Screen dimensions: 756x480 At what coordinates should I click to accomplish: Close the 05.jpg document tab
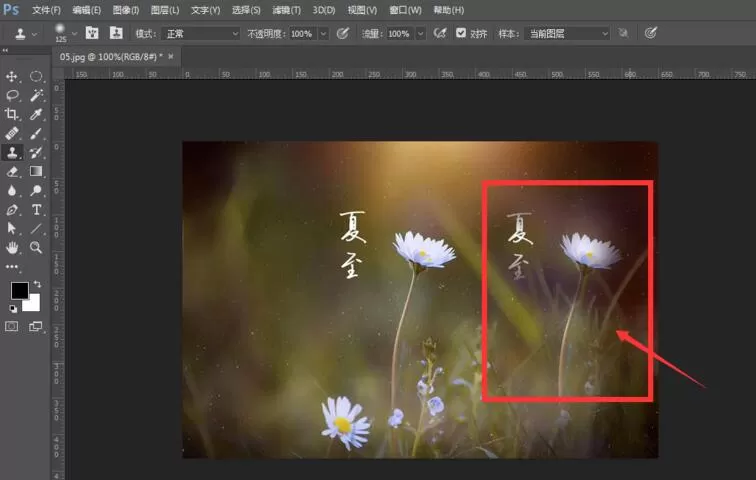(171, 57)
